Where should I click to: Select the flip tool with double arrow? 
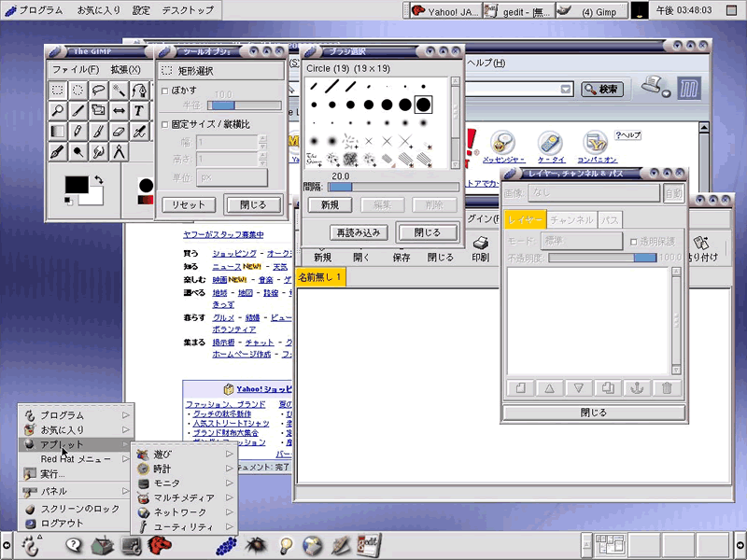[x=120, y=111]
